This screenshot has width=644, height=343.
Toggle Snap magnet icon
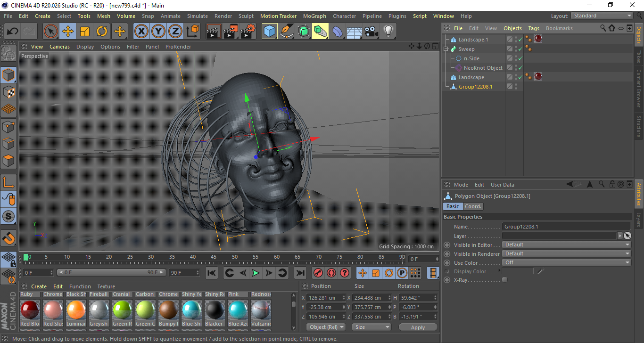[8, 237]
